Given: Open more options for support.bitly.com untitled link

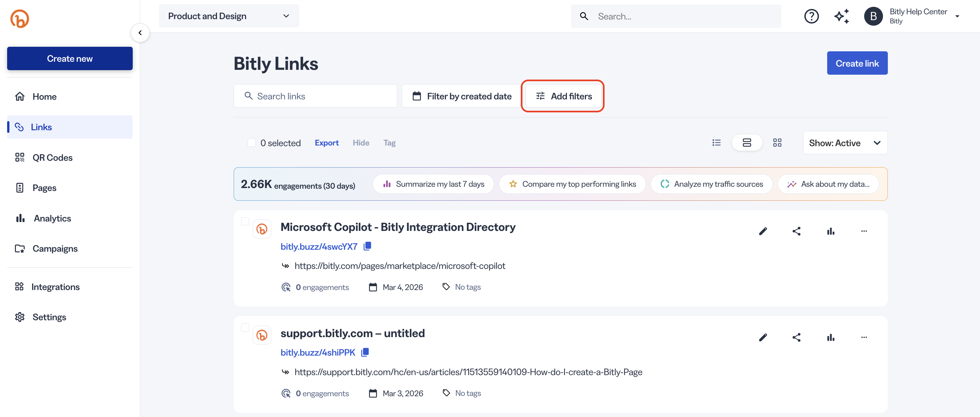Looking at the screenshot, I should (x=864, y=337).
